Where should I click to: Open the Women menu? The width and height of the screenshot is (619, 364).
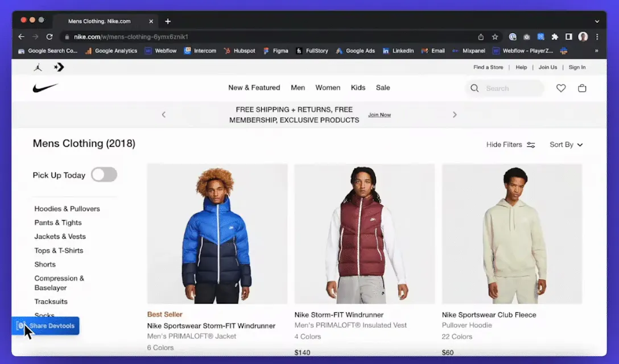coord(328,88)
